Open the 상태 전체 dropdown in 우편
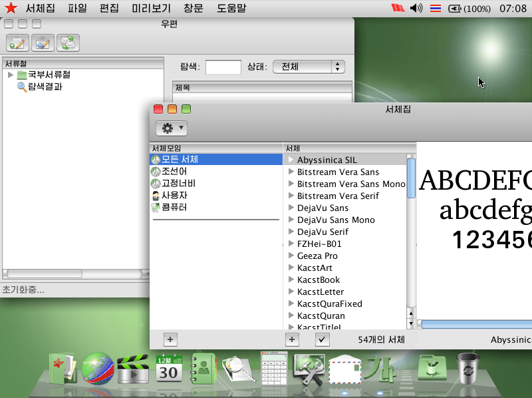The height and width of the screenshot is (398, 532). point(309,67)
